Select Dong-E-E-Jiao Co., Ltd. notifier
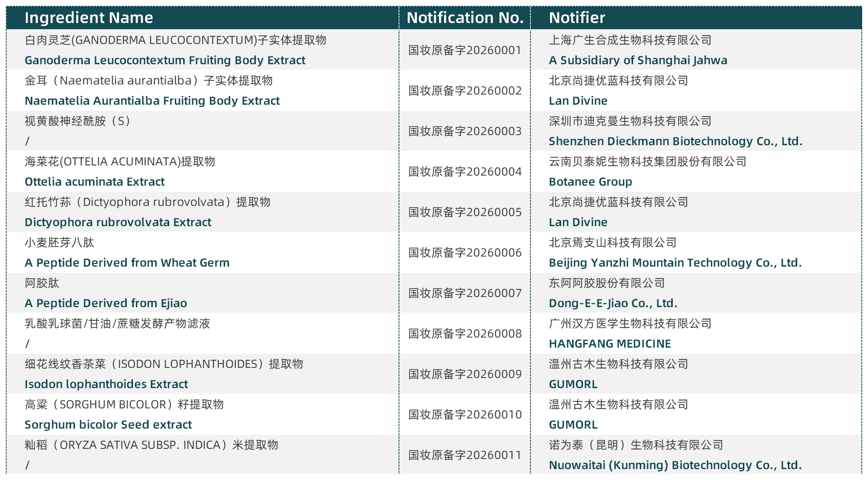 pos(613,303)
